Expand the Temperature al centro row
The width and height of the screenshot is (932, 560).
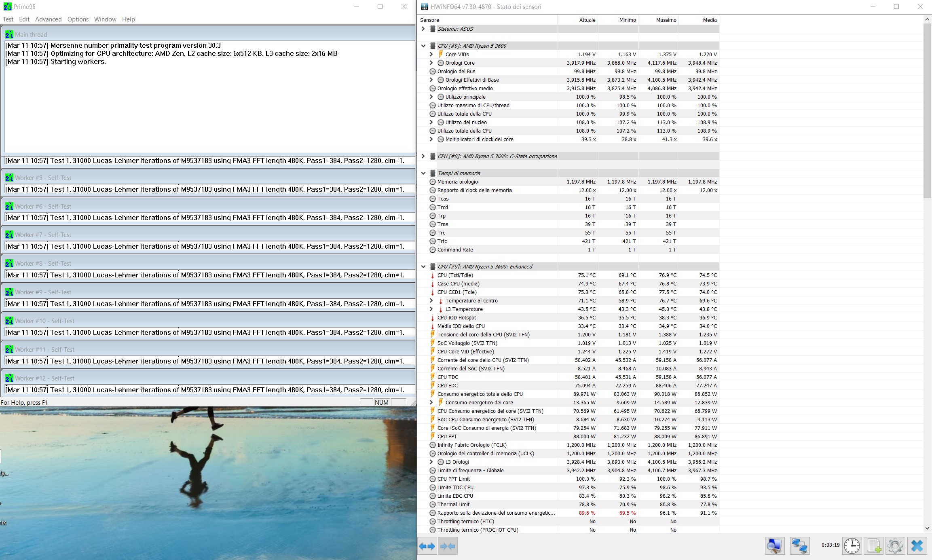tap(431, 301)
